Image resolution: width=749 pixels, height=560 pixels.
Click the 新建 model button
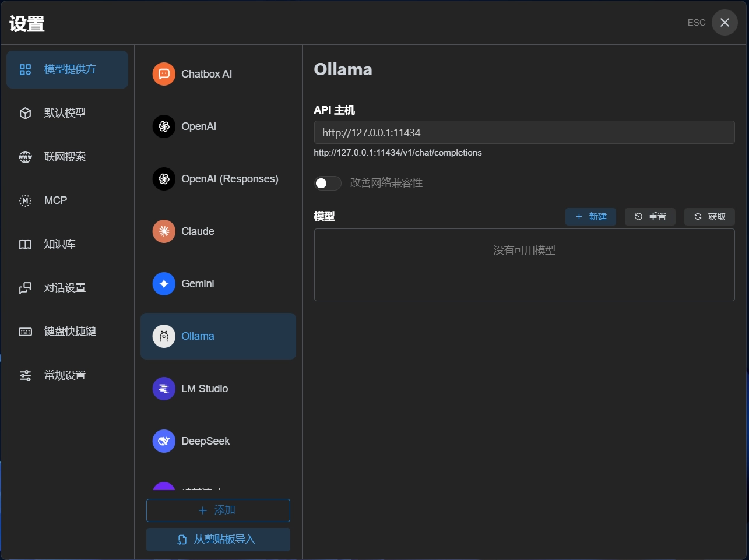[x=590, y=217]
